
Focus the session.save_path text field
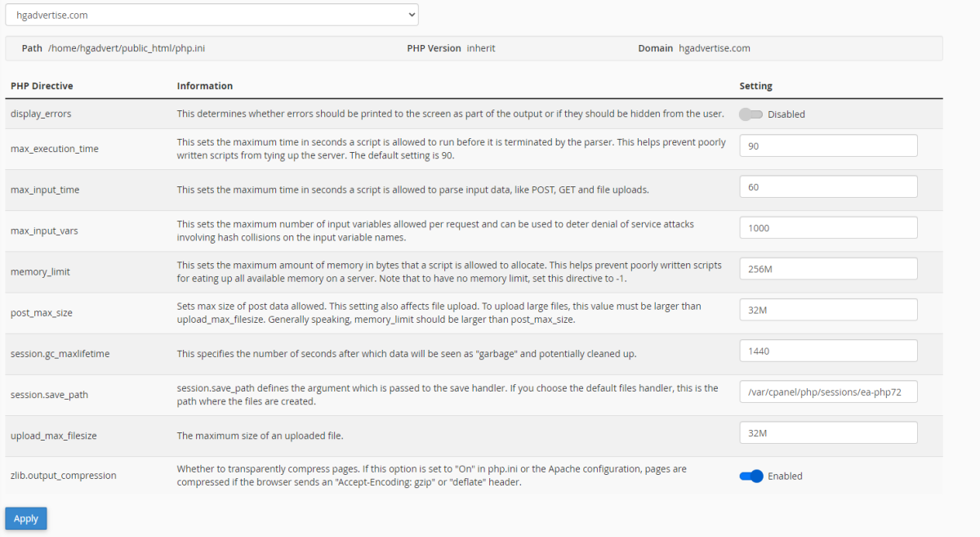pyautogui.click(x=827, y=391)
